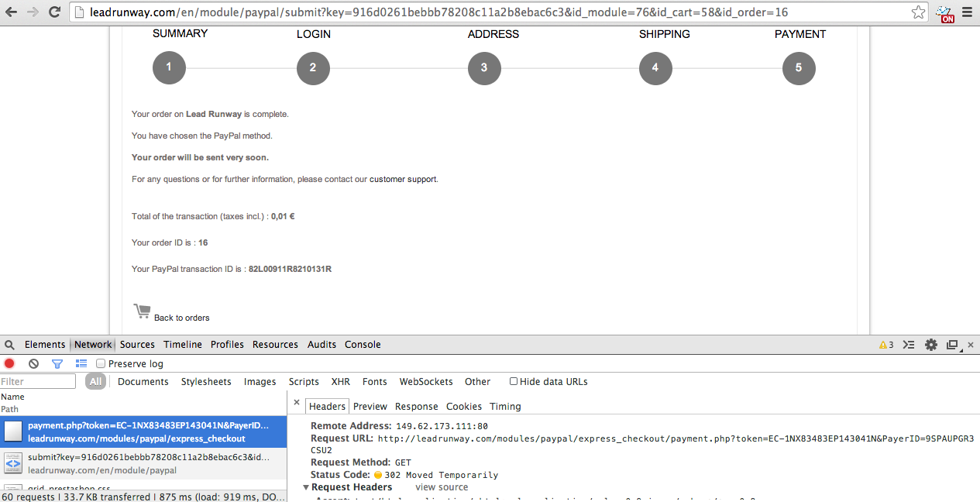This screenshot has width=980, height=502.
Task: Filter requests by Other
Action: click(x=478, y=382)
